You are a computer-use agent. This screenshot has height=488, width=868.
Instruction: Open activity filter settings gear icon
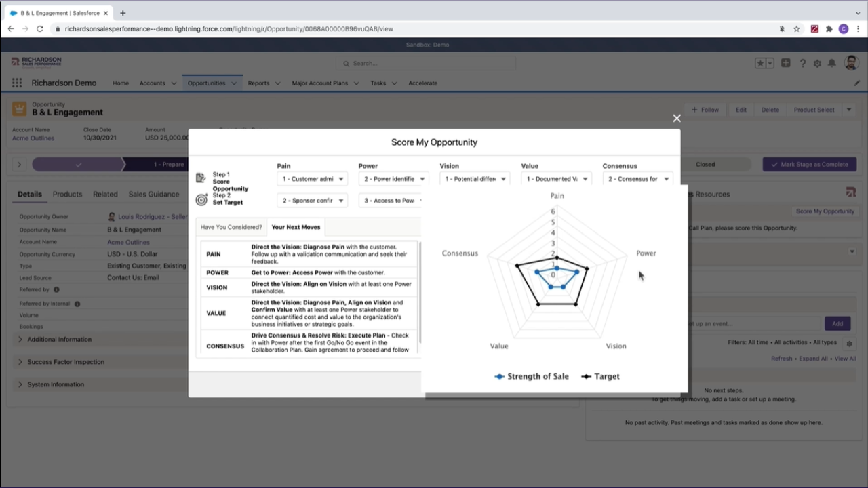(x=849, y=343)
